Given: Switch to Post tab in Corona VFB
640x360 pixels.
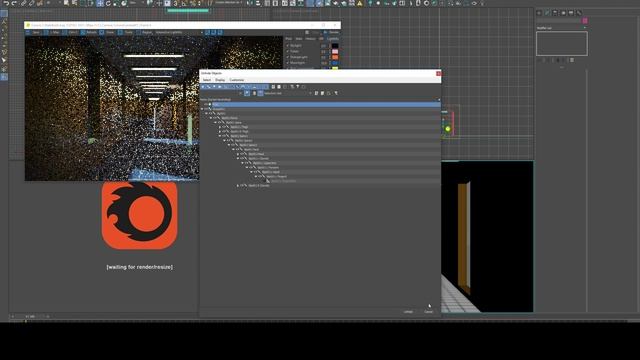Looking at the screenshot, I should click(x=289, y=39).
